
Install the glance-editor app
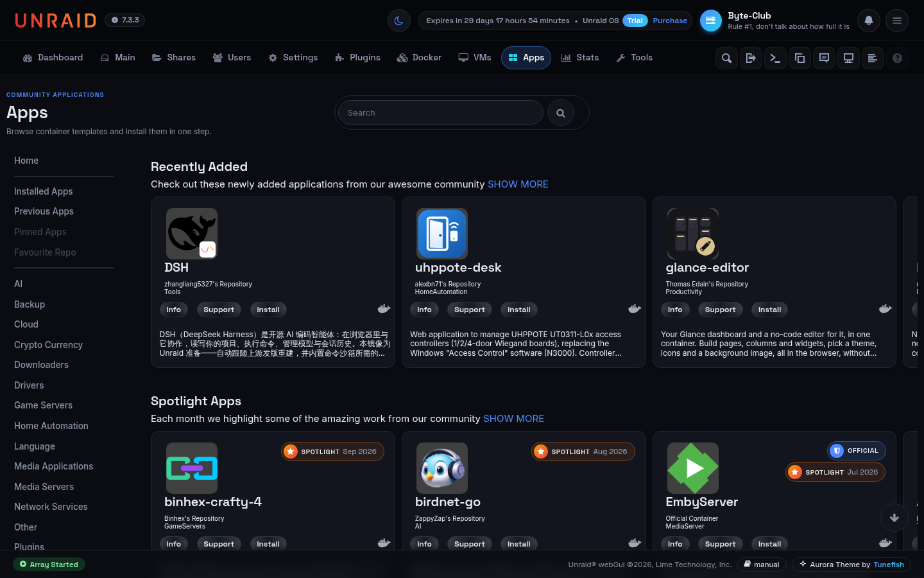pos(769,310)
